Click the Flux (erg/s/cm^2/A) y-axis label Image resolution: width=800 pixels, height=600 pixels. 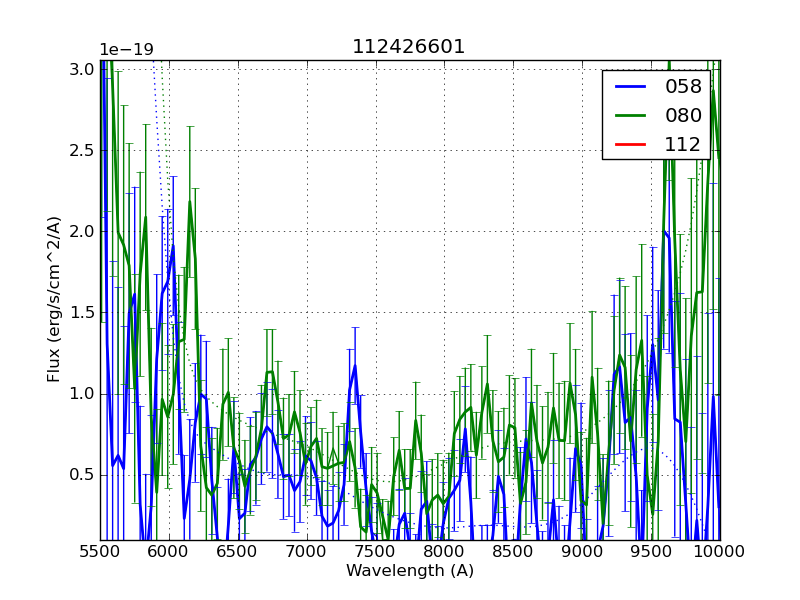(x=54, y=299)
